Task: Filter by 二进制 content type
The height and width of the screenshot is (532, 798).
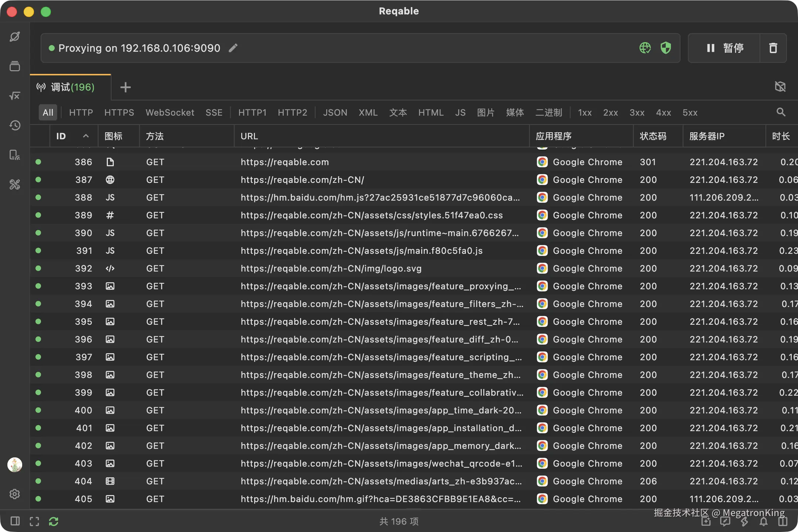Action: (x=549, y=113)
